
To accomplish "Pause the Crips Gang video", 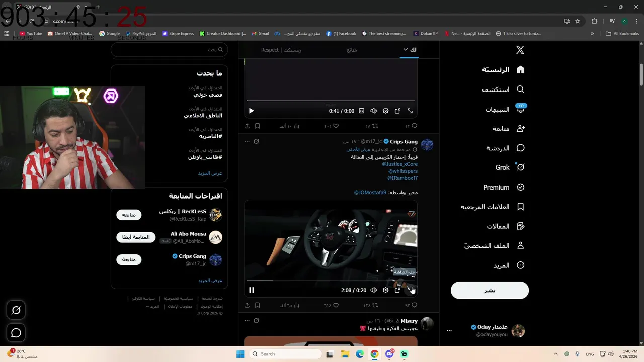I will coord(252,290).
